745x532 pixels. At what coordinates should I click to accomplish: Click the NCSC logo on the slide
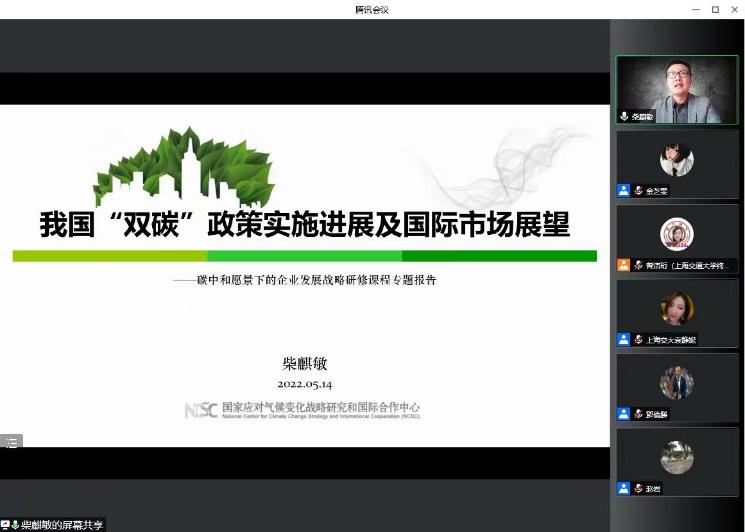(200, 410)
